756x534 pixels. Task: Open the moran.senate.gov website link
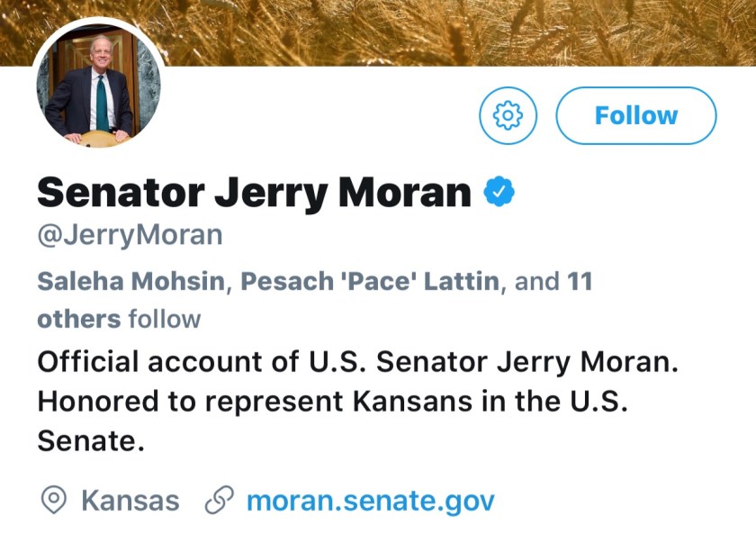(x=370, y=500)
